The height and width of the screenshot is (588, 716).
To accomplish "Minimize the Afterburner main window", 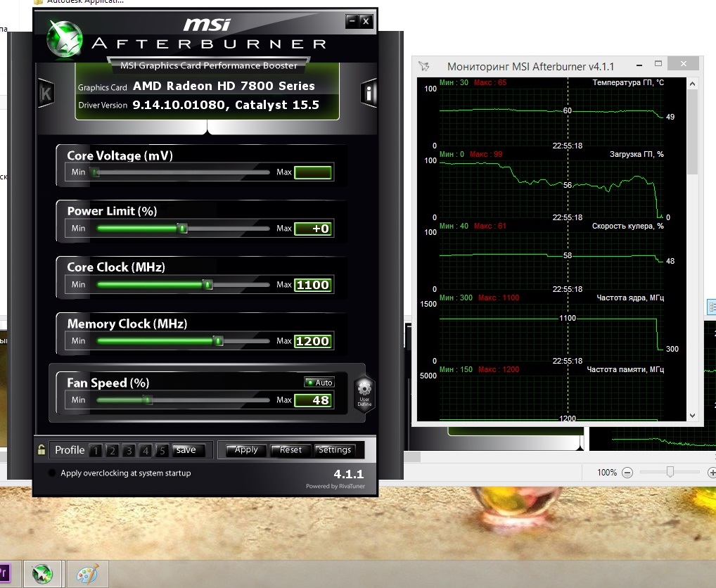I will 352,21.
